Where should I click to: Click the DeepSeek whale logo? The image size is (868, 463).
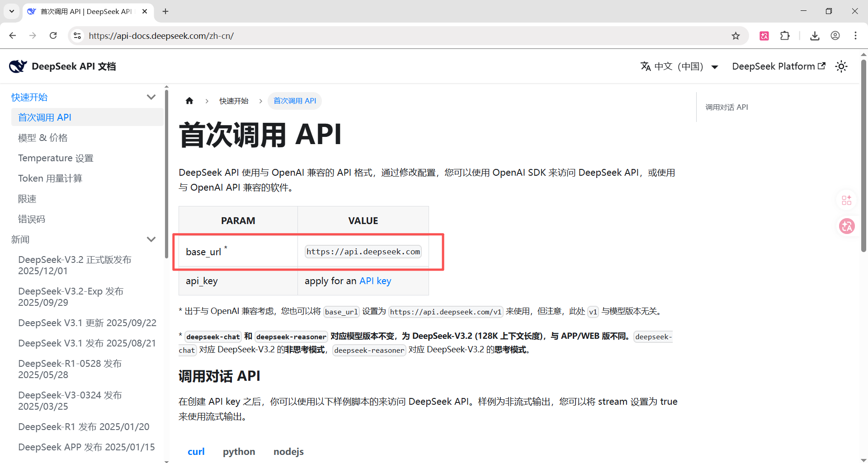coord(18,66)
